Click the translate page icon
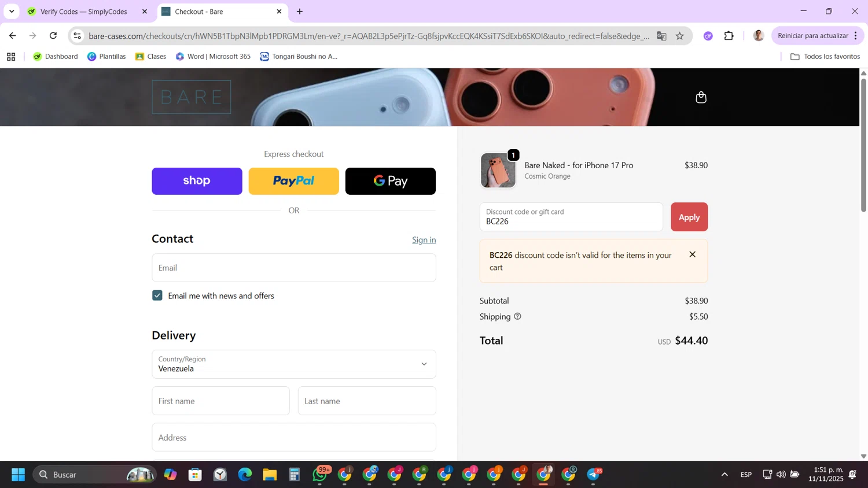 (x=661, y=36)
